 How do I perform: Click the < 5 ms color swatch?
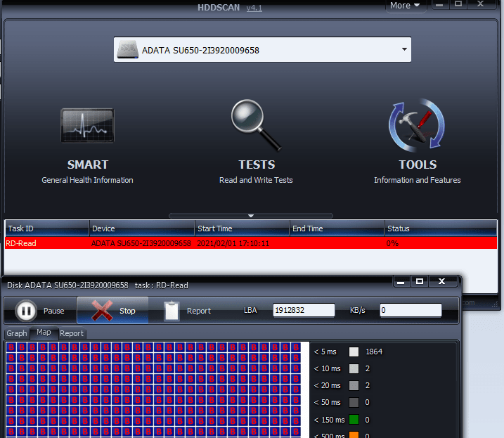click(x=354, y=352)
